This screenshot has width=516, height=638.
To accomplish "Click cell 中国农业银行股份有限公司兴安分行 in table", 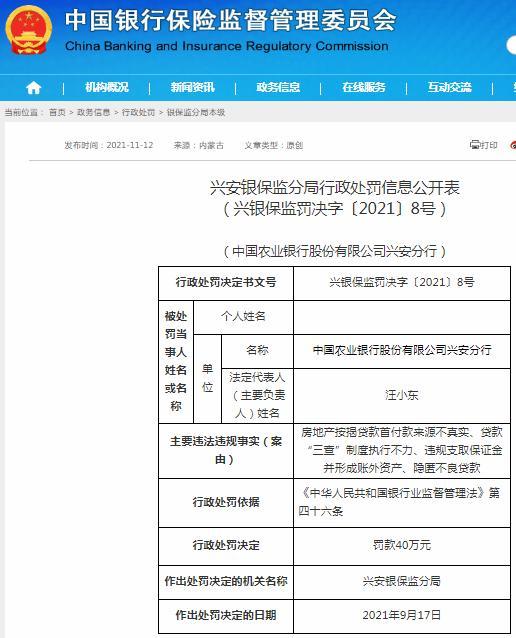I will [402, 351].
